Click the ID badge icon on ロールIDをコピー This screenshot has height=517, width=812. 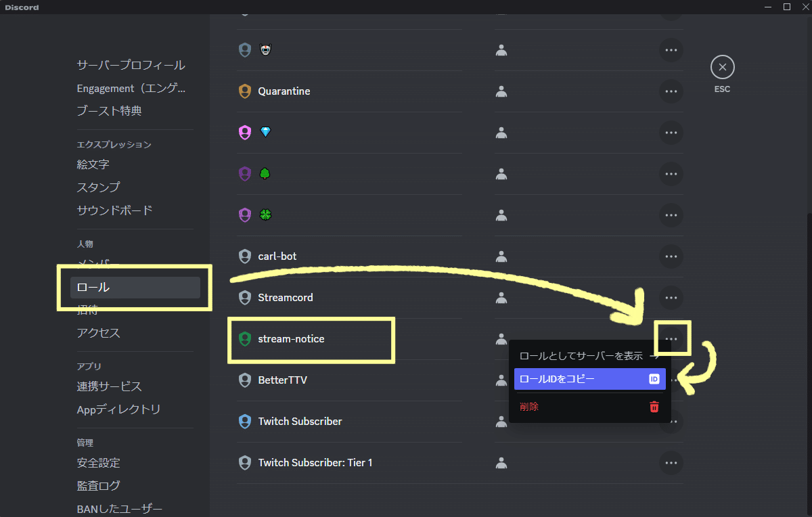click(654, 379)
